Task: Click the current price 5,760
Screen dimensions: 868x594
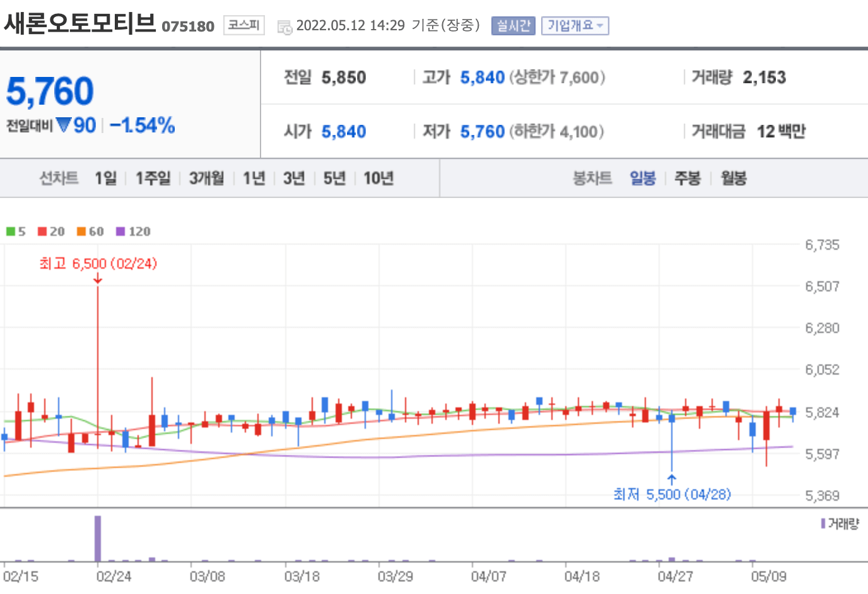Action: [x=50, y=91]
